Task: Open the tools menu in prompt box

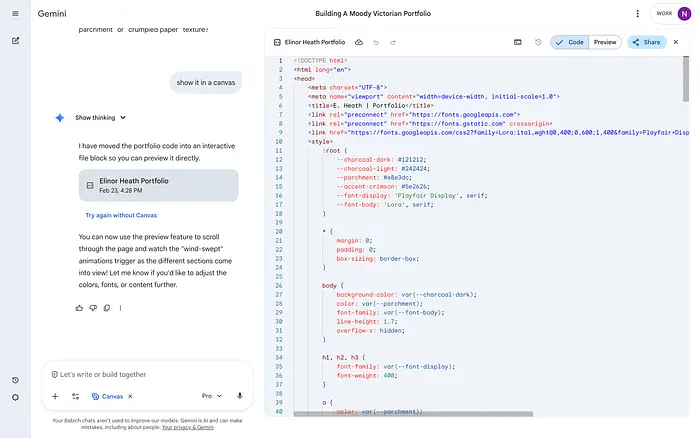Action: tap(75, 396)
